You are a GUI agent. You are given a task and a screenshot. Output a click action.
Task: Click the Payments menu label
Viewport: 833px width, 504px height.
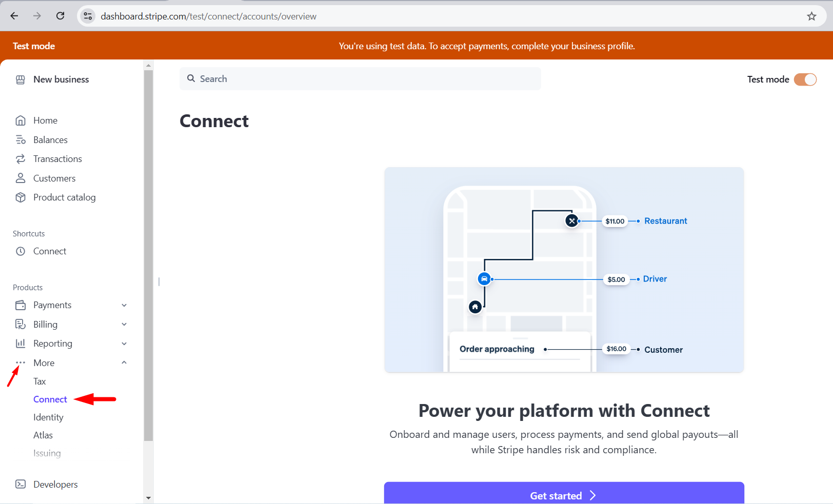tap(52, 305)
